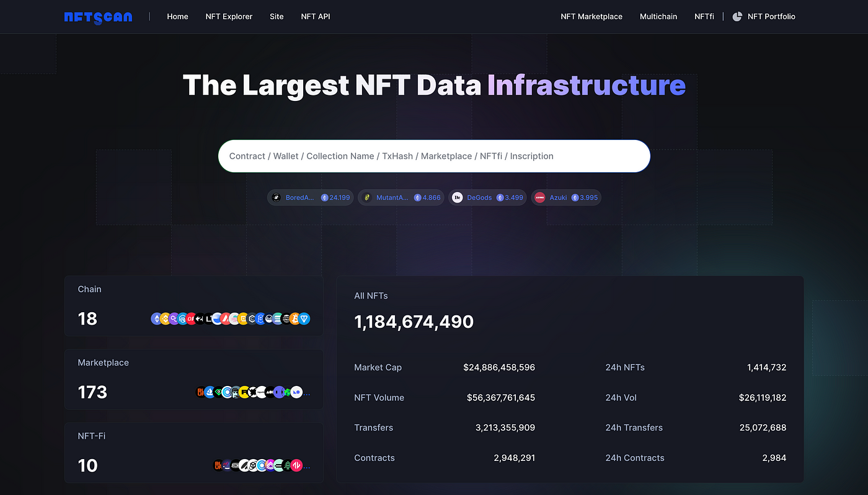Click the OpenSea icon in Marketplace card
The image size is (868, 495).
click(x=210, y=392)
